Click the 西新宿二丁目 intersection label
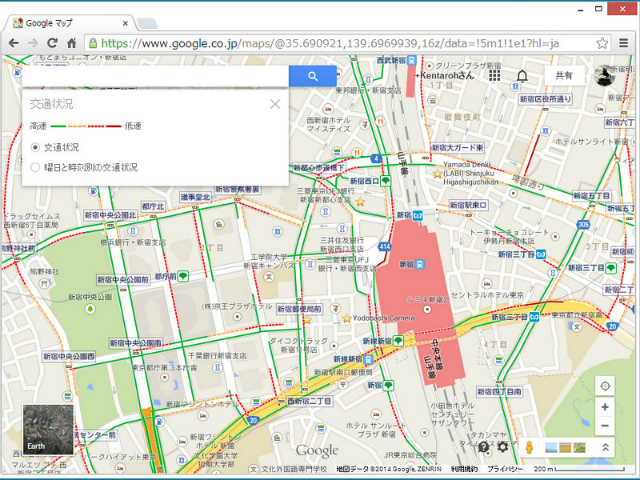 [309, 401]
